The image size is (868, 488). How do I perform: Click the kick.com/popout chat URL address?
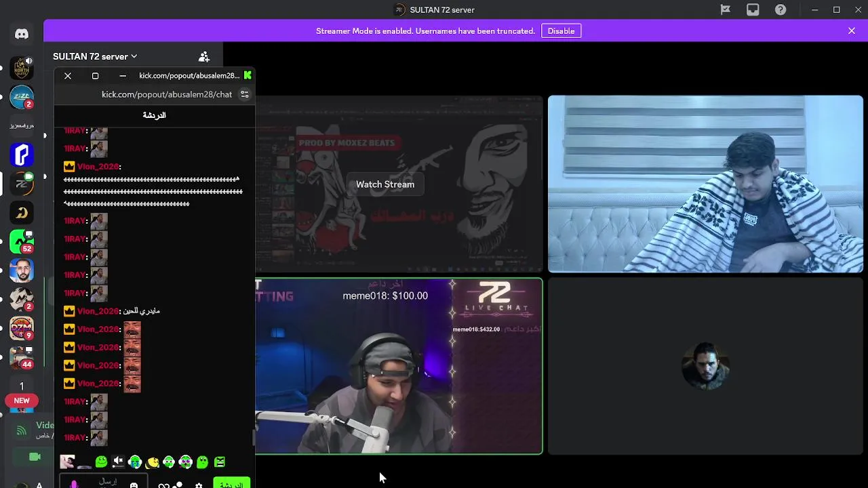[167, 94]
